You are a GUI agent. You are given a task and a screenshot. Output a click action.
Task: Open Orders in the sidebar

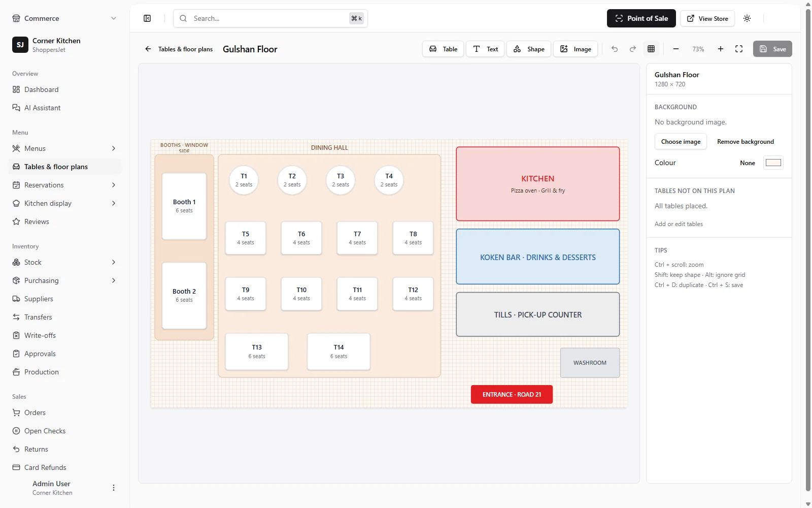[x=65, y=412]
